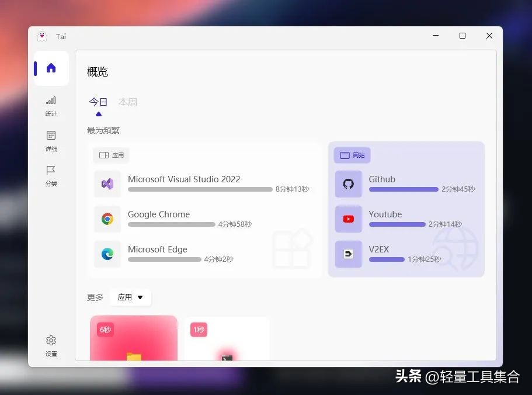Click the Tai mascot icon in the title bar
This screenshot has width=532, height=395.
41,36
